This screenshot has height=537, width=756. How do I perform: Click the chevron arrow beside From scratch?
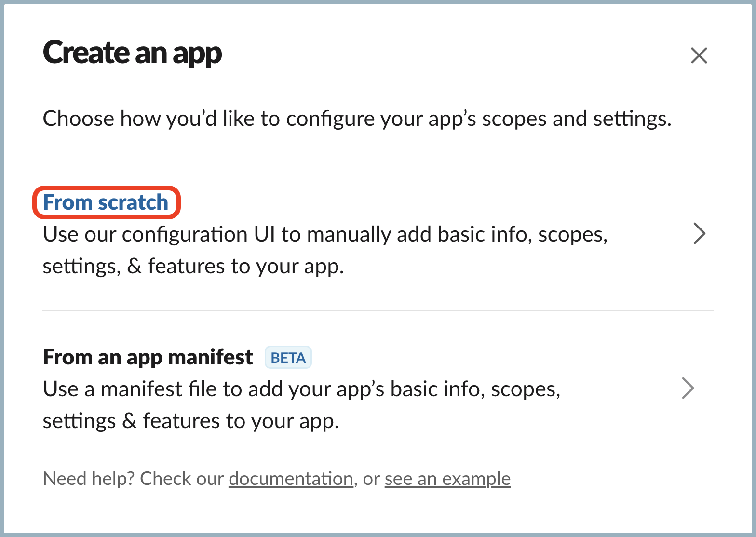point(699,234)
